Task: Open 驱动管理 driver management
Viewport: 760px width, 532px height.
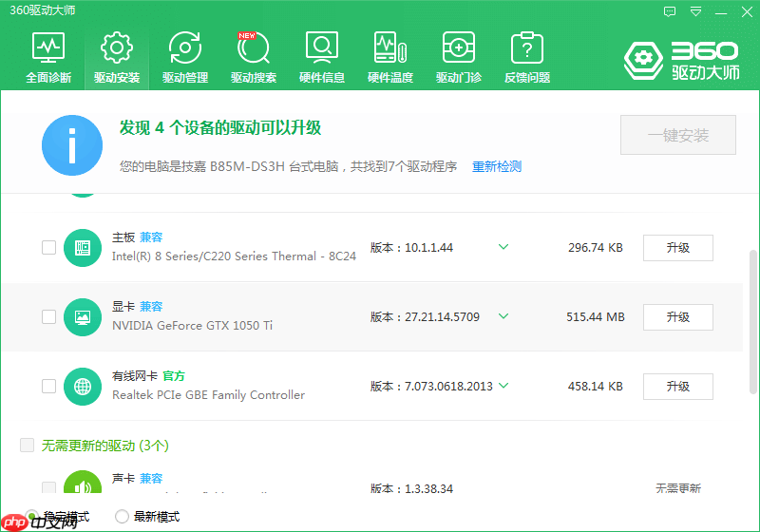Action: coord(185,57)
